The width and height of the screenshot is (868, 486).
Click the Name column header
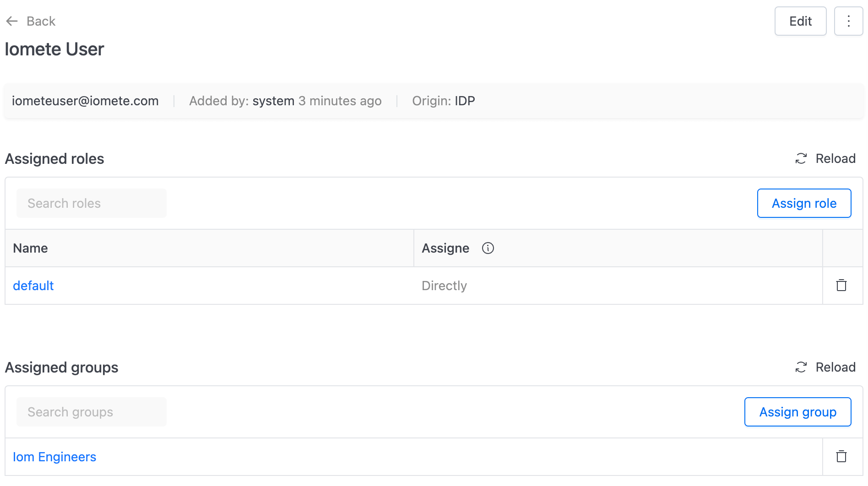(x=209, y=248)
